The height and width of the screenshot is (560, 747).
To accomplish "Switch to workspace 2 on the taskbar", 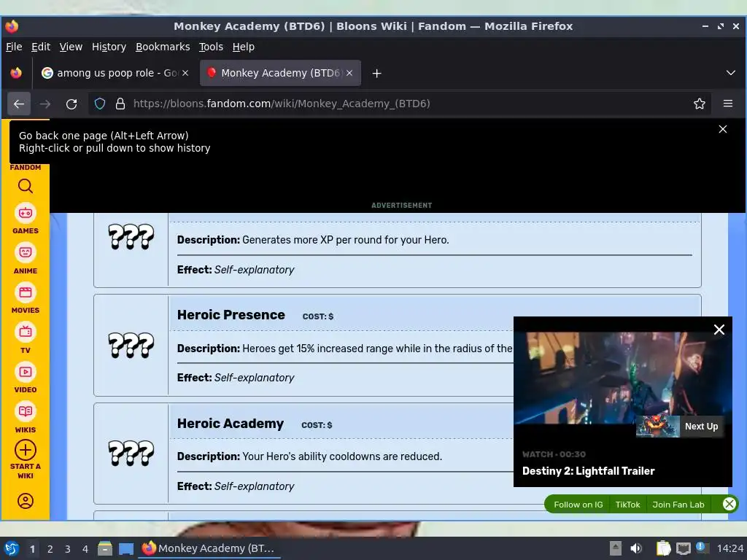I will 50,549.
